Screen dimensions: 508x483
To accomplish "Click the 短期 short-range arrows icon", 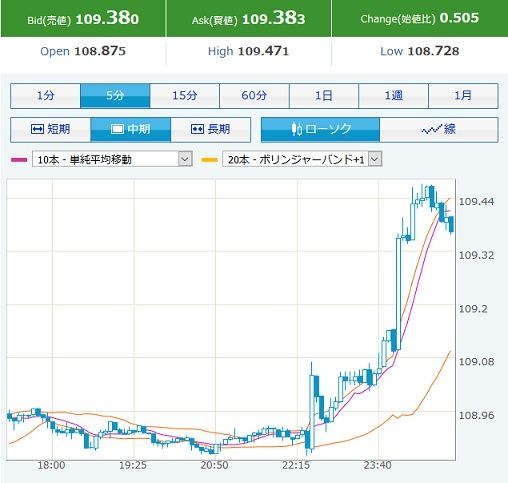I will click(x=37, y=129).
